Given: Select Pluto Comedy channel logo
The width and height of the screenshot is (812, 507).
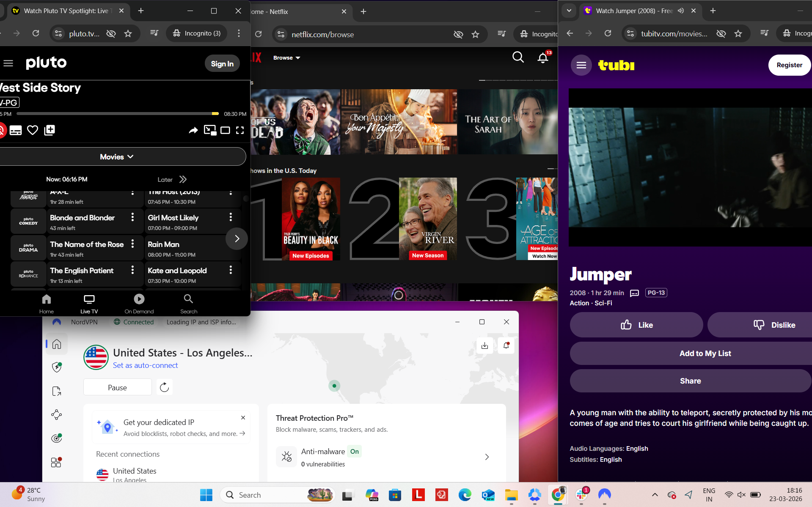Looking at the screenshot, I should pyautogui.click(x=28, y=221).
